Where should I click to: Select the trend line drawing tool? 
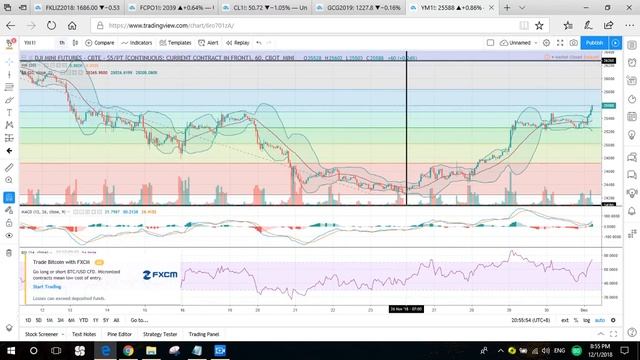pos(9,74)
